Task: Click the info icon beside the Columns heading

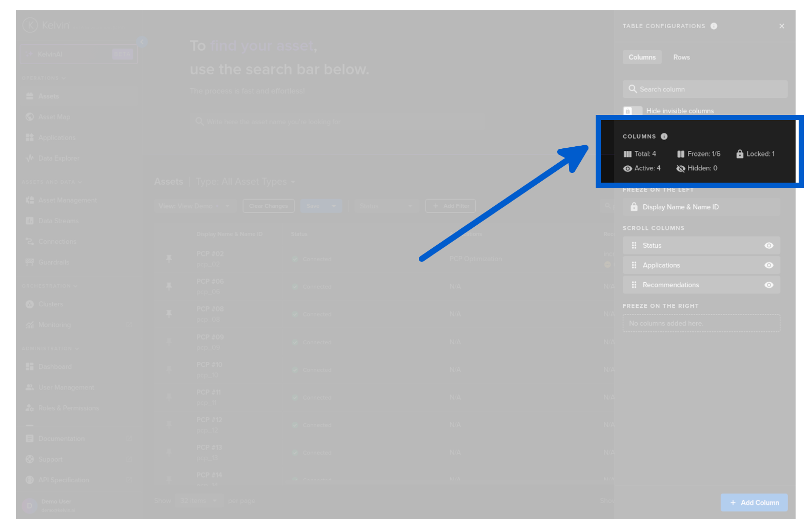Action: click(x=664, y=136)
